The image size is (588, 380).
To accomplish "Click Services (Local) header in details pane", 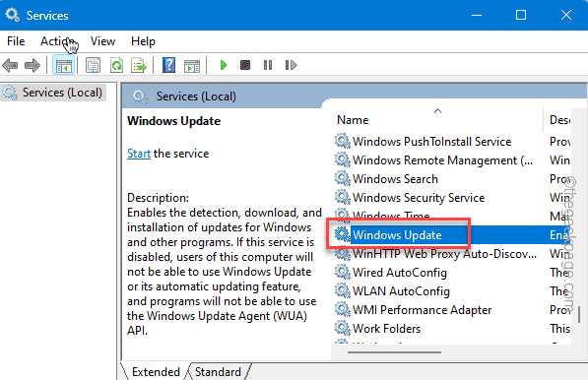I will [x=196, y=96].
